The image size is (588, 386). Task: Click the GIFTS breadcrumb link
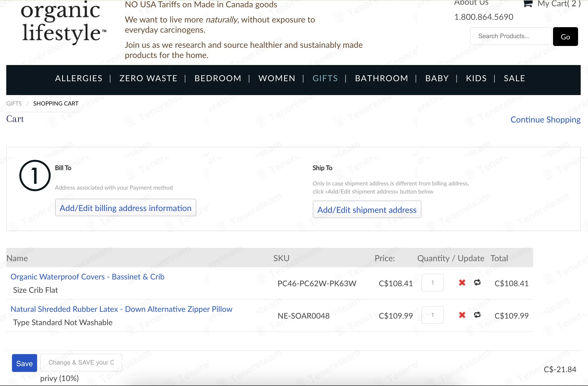coord(14,103)
